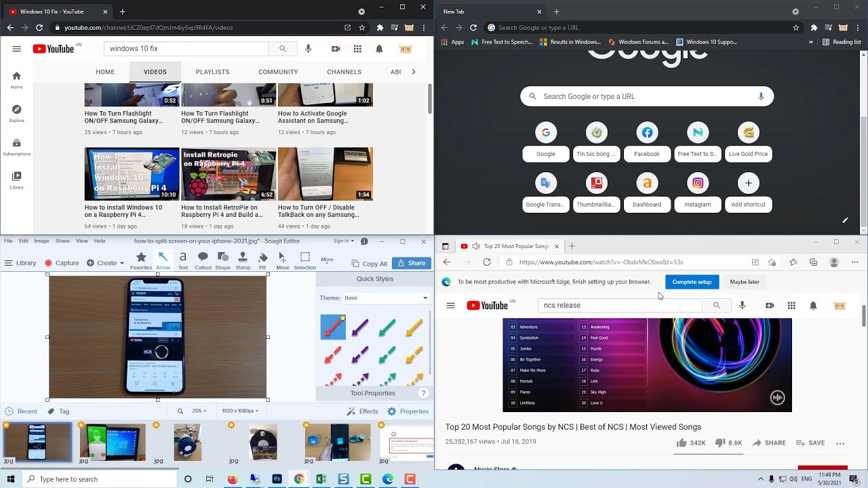Open Photoshop from the taskbar
Screen dimensions: 868x488
277,479
